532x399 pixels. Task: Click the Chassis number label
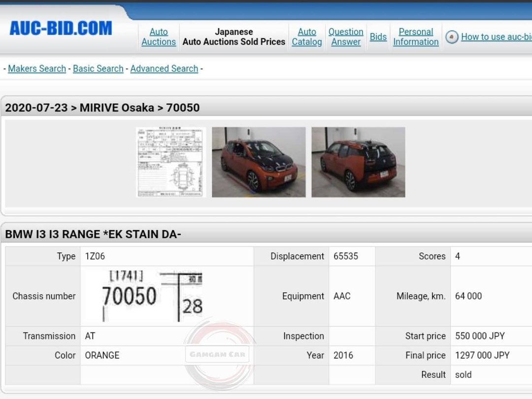pyautogui.click(x=44, y=296)
